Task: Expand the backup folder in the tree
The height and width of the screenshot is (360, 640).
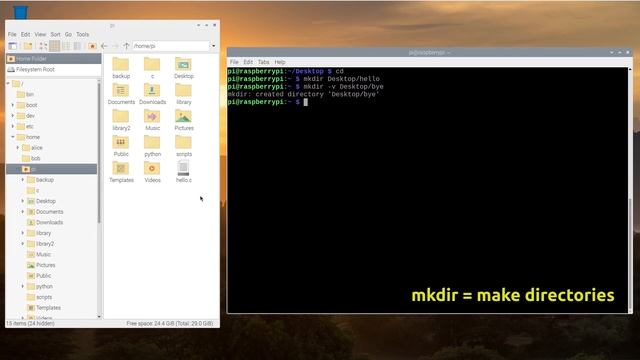Action: coord(22,180)
